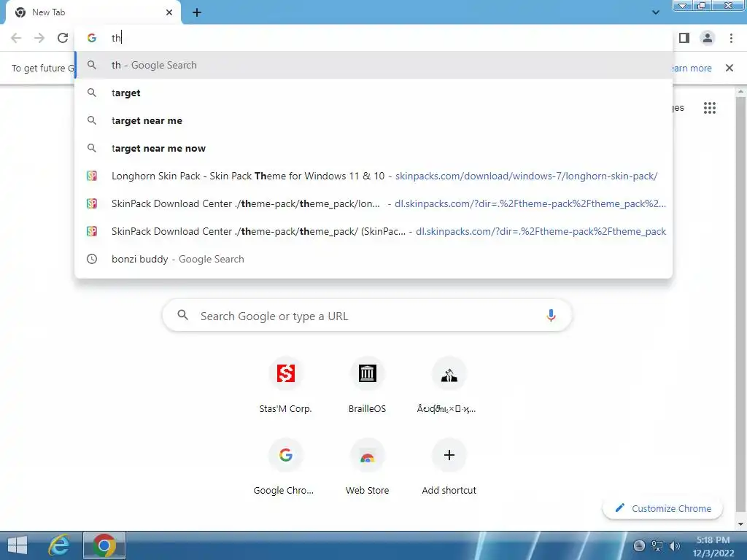Click the forward navigation arrow
This screenshot has width=747, height=560.
pyautogui.click(x=39, y=38)
